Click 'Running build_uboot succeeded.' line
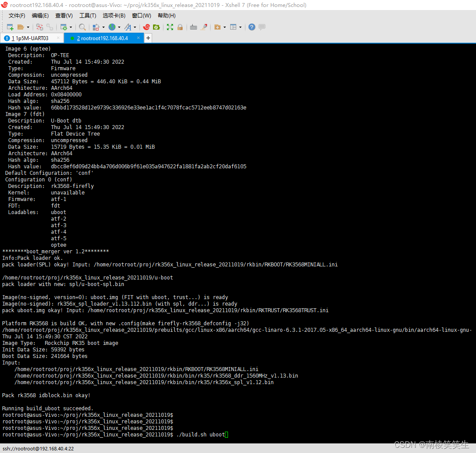This screenshot has height=453, width=476. pos(48,409)
